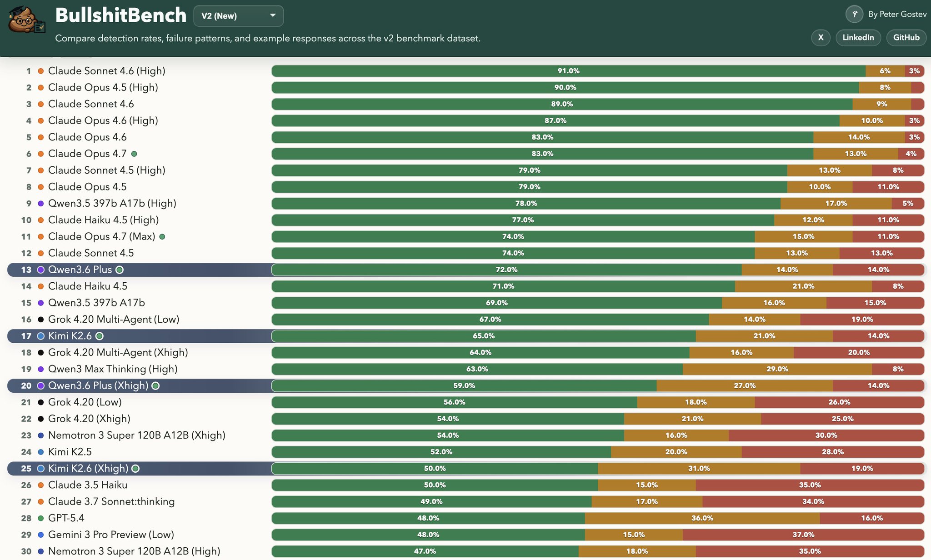Click the BullshitBench poop mascot logo
The image size is (931, 560).
click(27, 19)
